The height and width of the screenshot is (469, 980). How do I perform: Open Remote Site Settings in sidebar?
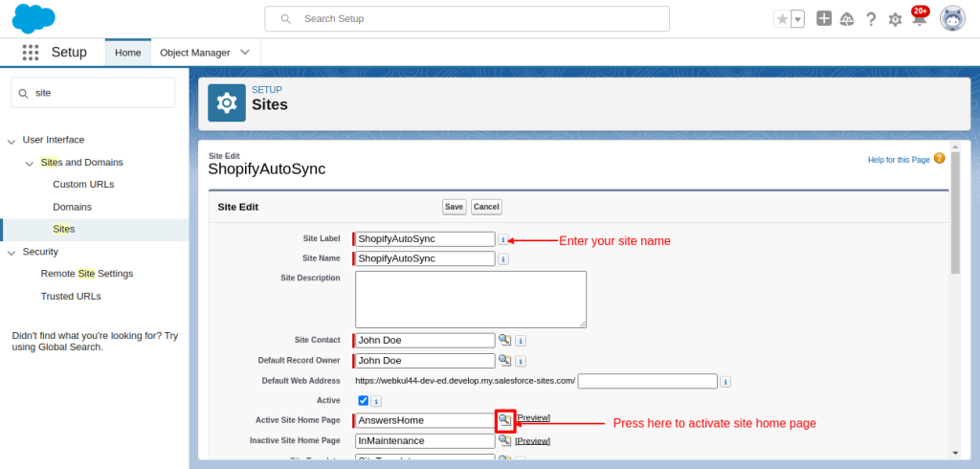pyautogui.click(x=87, y=274)
